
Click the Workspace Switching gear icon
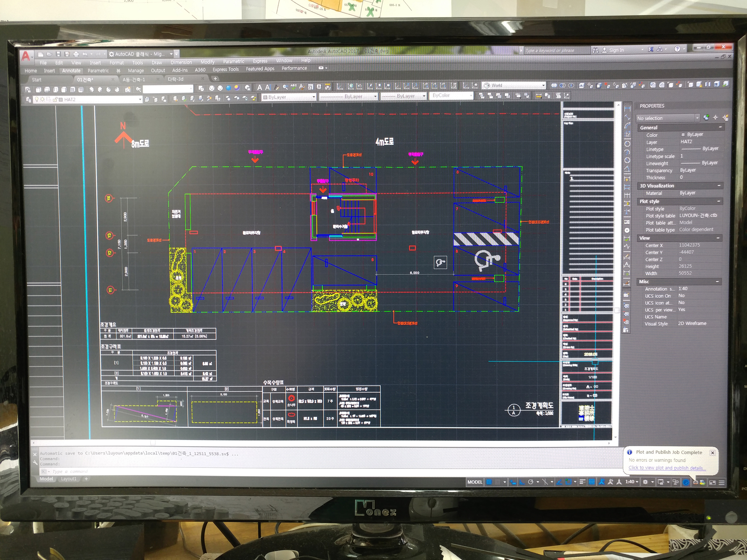pyautogui.click(x=645, y=482)
